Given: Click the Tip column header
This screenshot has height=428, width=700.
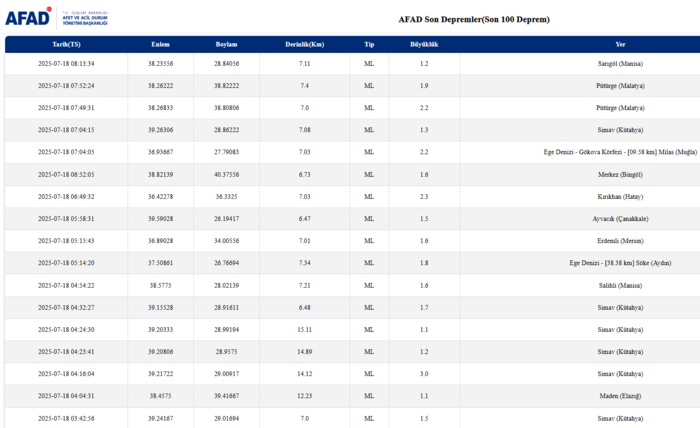Looking at the screenshot, I should 369,45.
